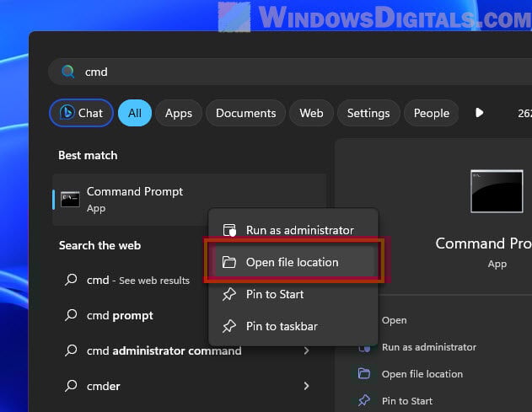Click the Command Prompt title in details pane
Viewport: 532px width, 412px height.
(x=483, y=243)
